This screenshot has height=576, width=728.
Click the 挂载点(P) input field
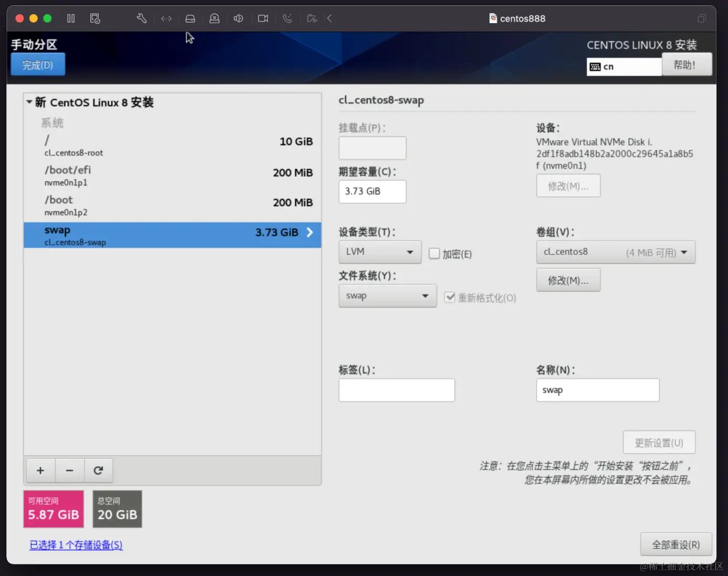click(x=372, y=148)
